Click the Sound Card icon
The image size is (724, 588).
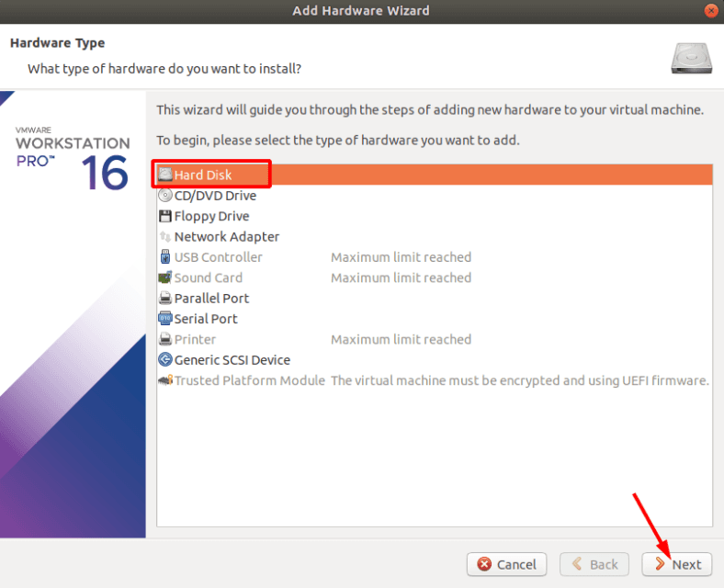165,277
